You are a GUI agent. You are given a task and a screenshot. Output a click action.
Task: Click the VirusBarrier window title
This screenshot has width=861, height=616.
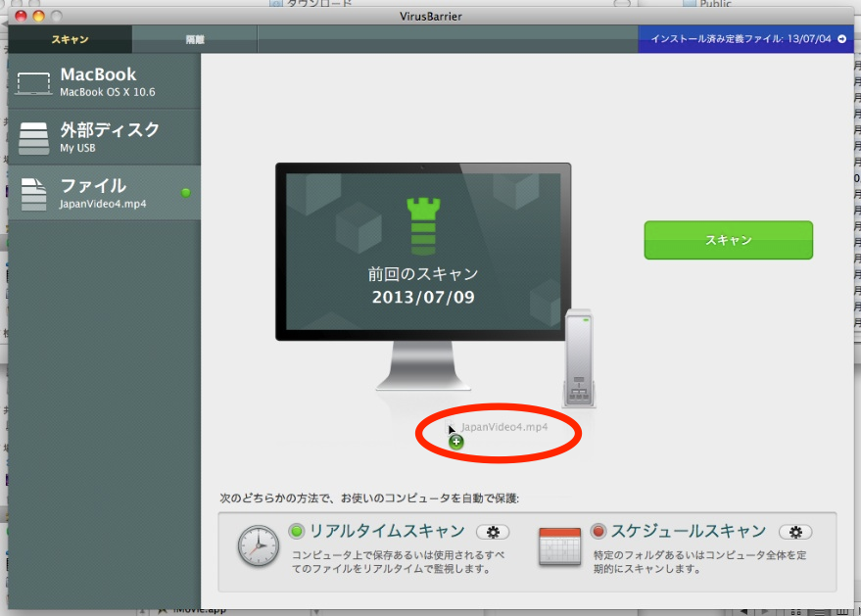click(431, 17)
